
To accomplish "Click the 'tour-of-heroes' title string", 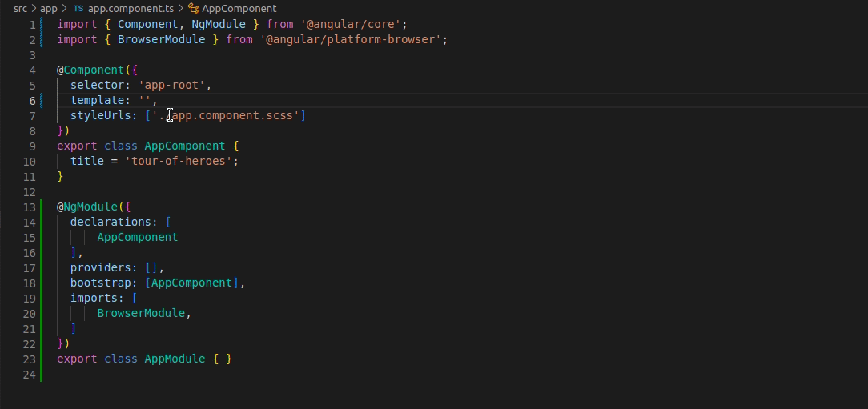I will click(x=179, y=161).
